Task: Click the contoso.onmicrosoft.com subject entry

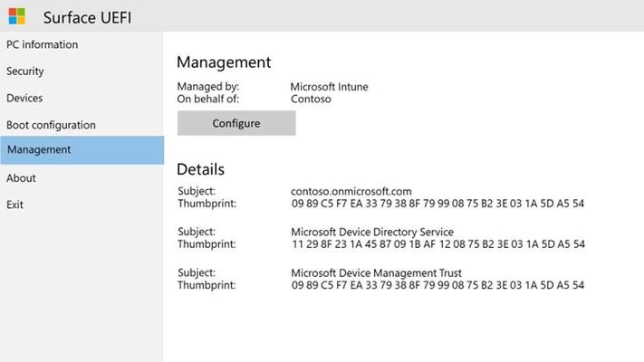Action: 351,191
